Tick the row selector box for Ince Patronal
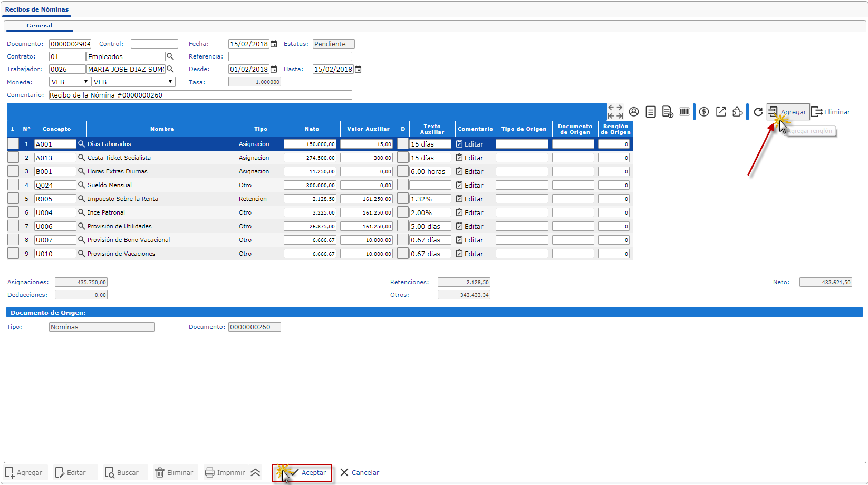 coord(13,212)
